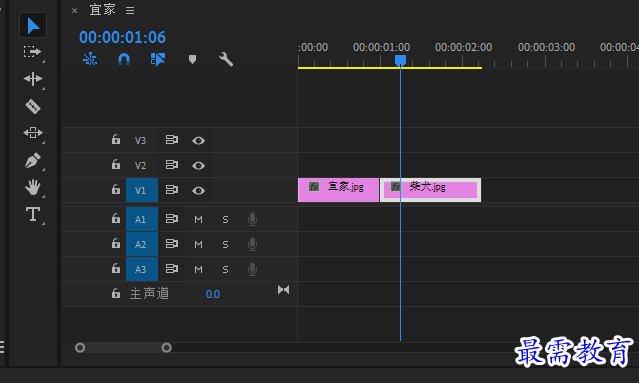Viewport: 639px width, 383px height.
Task: Open fx badge on 柴犬.jpg clip
Action: click(x=395, y=187)
